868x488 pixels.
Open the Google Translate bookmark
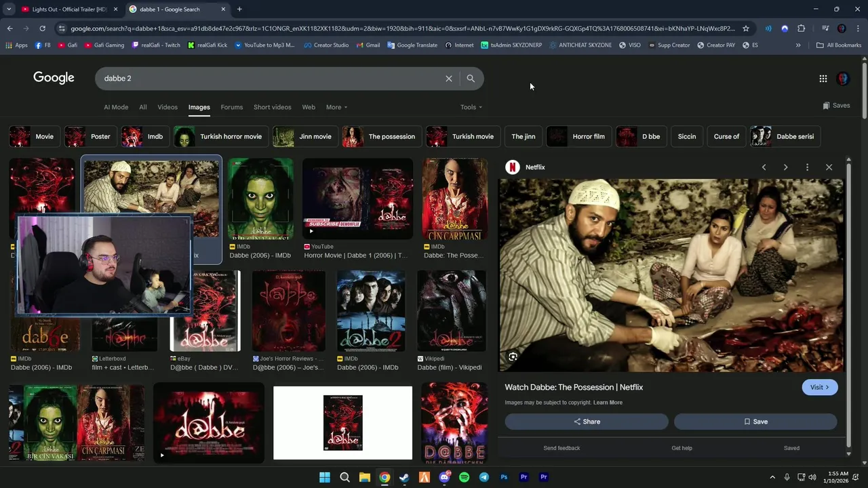coord(412,45)
